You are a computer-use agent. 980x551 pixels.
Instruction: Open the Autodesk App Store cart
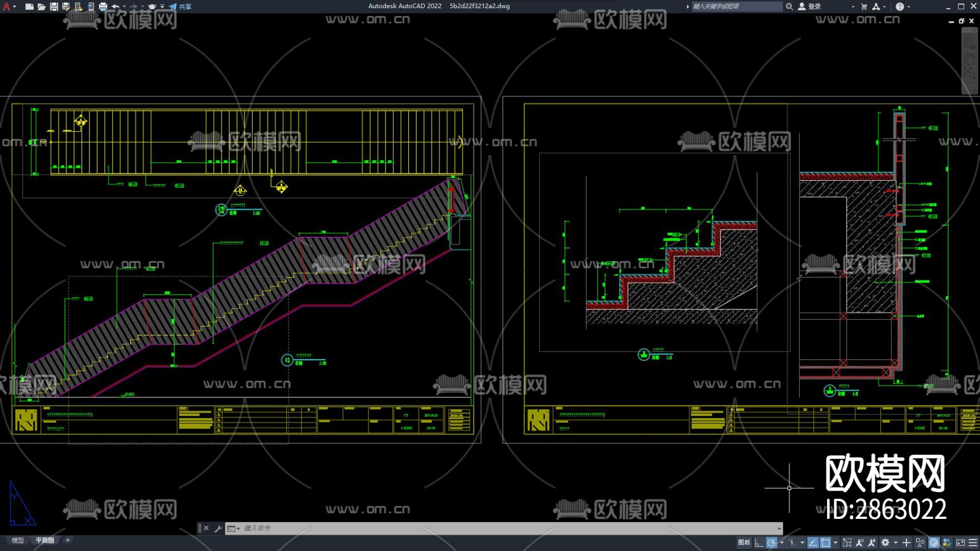click(x=864, y=7)
